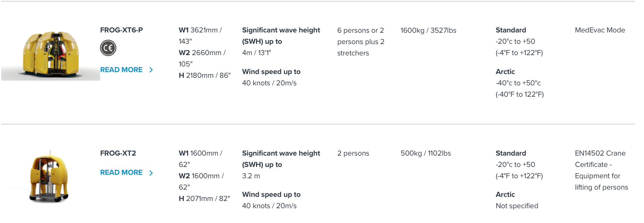Click FROG-XT2 'Not specified' Arctic value

tap(517, 206)
